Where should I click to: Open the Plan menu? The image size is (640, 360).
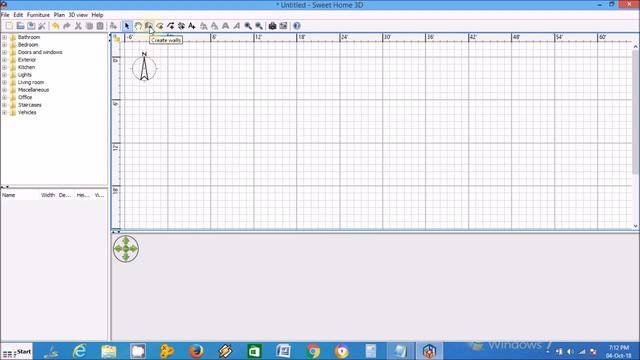click(x=59, y=15)
